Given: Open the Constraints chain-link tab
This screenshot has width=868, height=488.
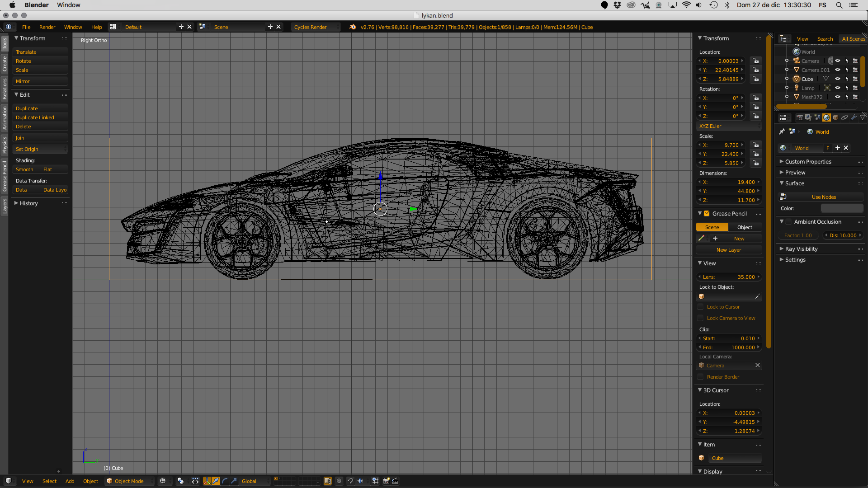Looking at the screenshot, I should pos(844,117).
